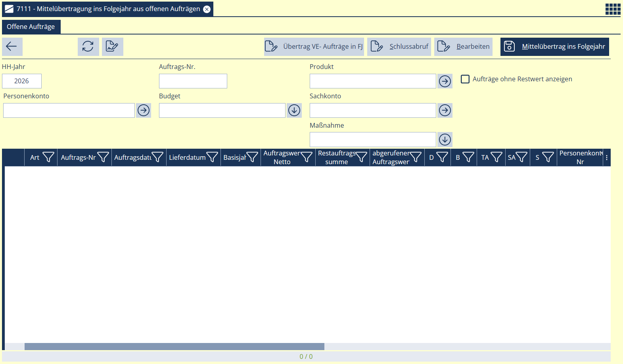Open Sachkonto lookup arrow
Viewport: 623px width, 364px height.
point(445,110)
